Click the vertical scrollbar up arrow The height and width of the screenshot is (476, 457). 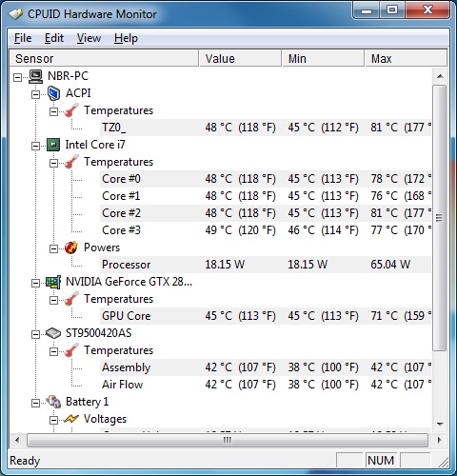[440, 76]
